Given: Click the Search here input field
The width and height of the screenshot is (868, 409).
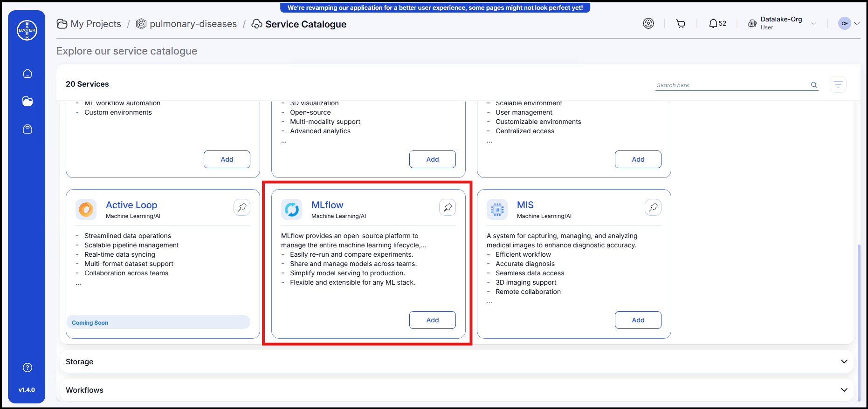Looking at the screenshot, I should pyautogui.click(x=732, y=85).
